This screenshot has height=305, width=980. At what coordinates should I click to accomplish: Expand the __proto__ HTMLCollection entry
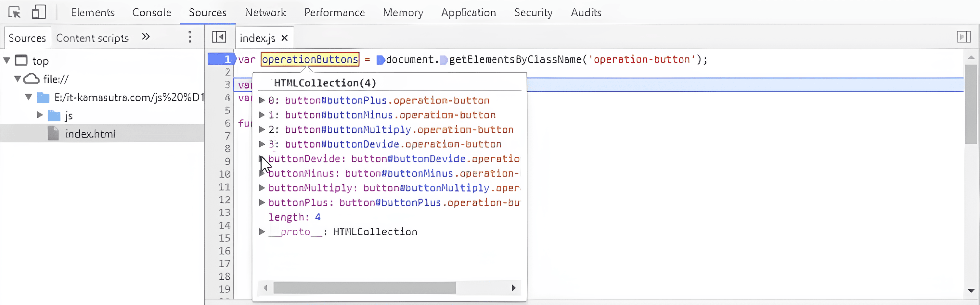point(262,232)
